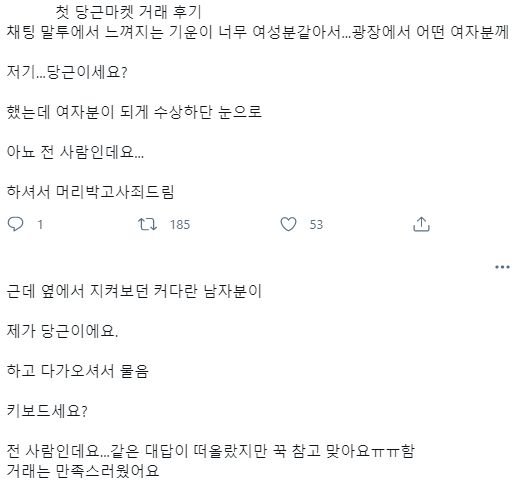Click the text 저기...당근이세요?
526x491 pixels.
click(x=67, y=72)
